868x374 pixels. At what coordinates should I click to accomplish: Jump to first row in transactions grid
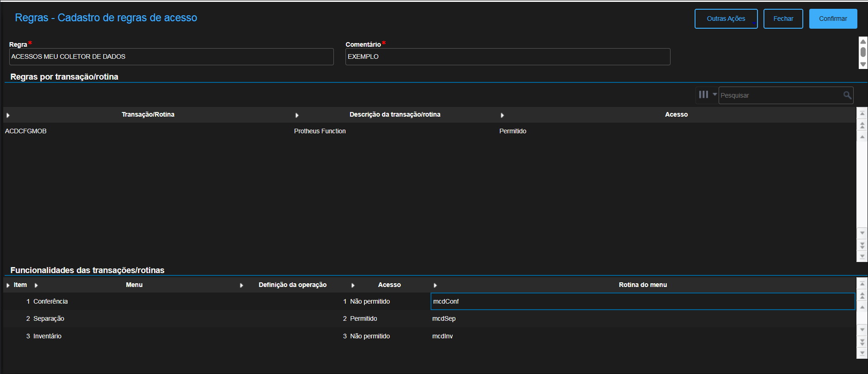862,114
